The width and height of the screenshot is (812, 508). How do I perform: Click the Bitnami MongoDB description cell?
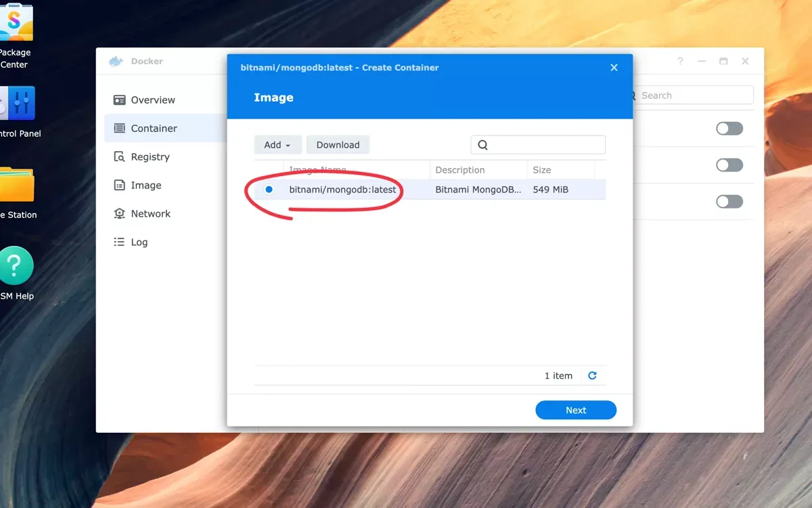click(x=478, y=190)
